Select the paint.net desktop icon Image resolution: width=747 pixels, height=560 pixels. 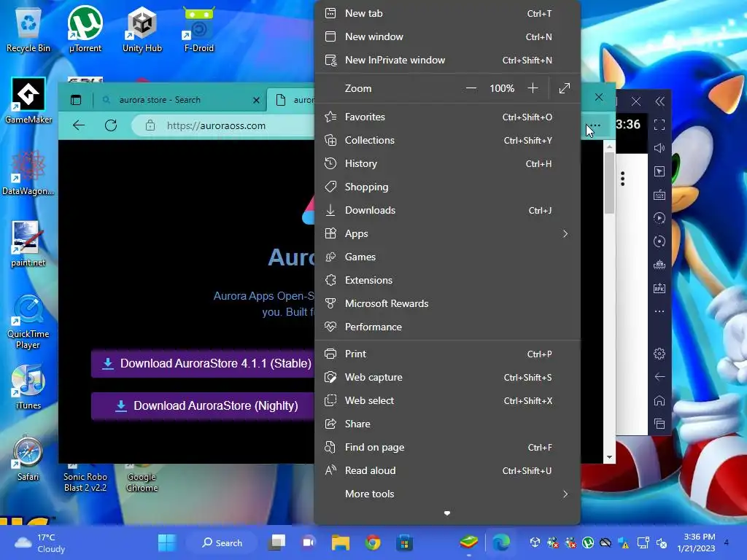pos(28,244)
